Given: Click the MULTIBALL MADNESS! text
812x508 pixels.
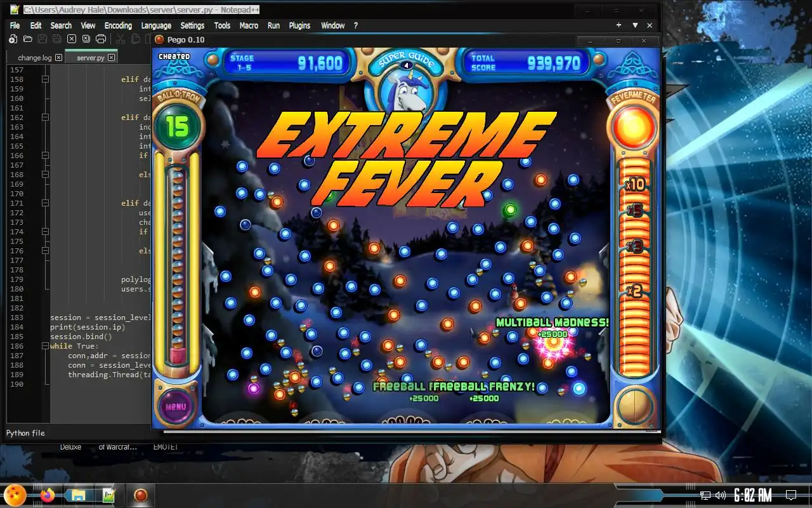Looking at the screenshot, I should pos(552,323).
